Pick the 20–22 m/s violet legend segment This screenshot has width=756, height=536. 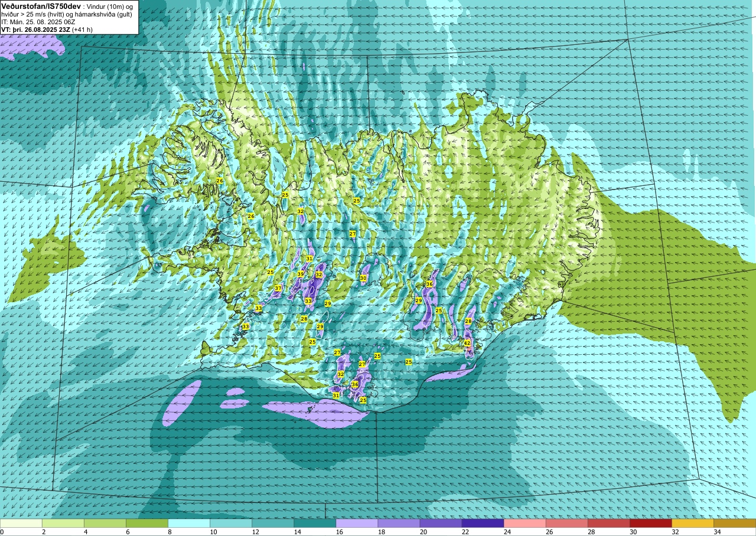(x=441, y=523)
